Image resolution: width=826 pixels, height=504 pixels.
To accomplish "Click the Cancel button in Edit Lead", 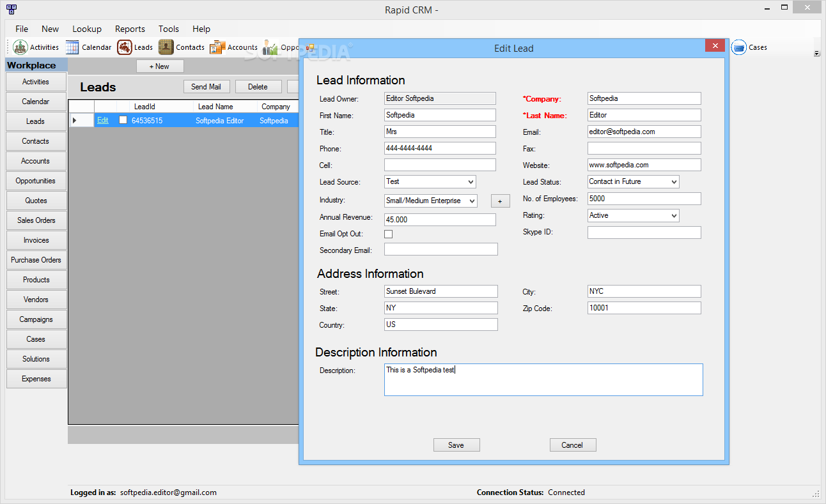I will click(573, 445).
